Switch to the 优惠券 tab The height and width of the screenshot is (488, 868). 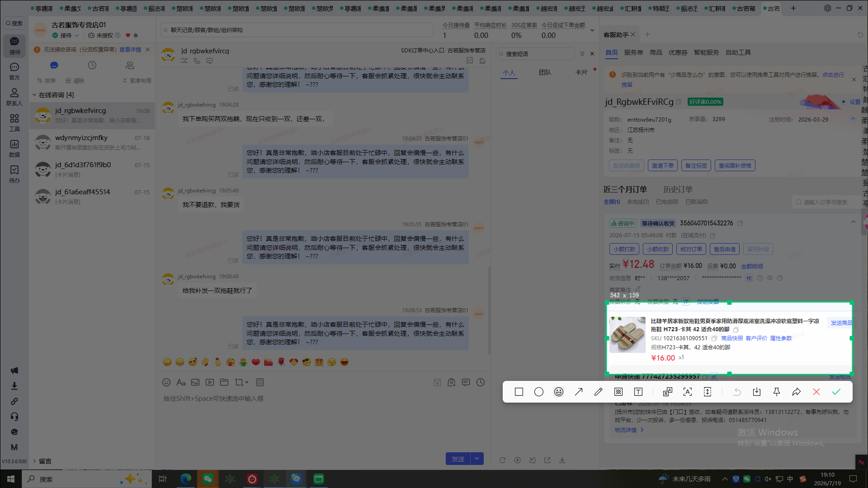click(678, 52)
